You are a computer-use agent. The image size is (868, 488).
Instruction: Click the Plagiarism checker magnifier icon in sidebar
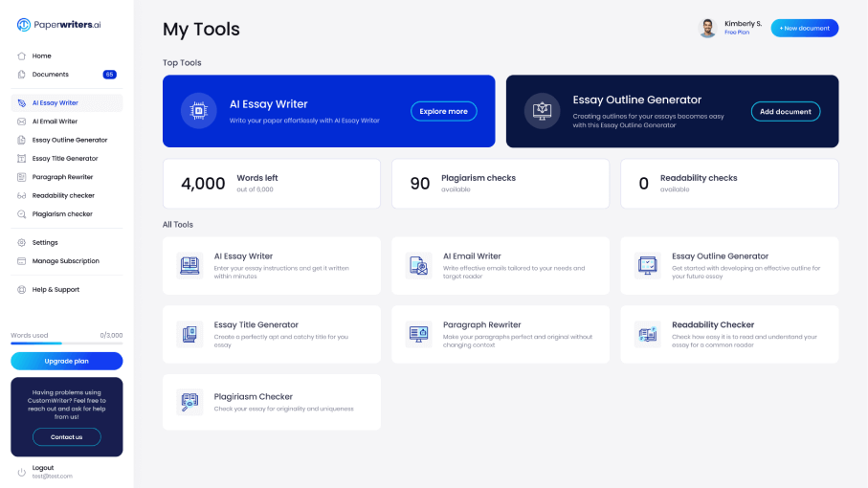pos(22,214)
